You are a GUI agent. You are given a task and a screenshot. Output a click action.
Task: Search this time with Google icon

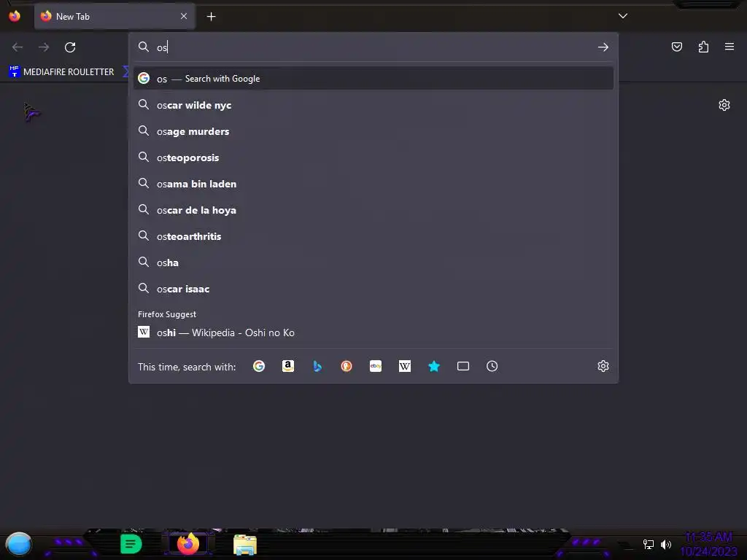259,366
